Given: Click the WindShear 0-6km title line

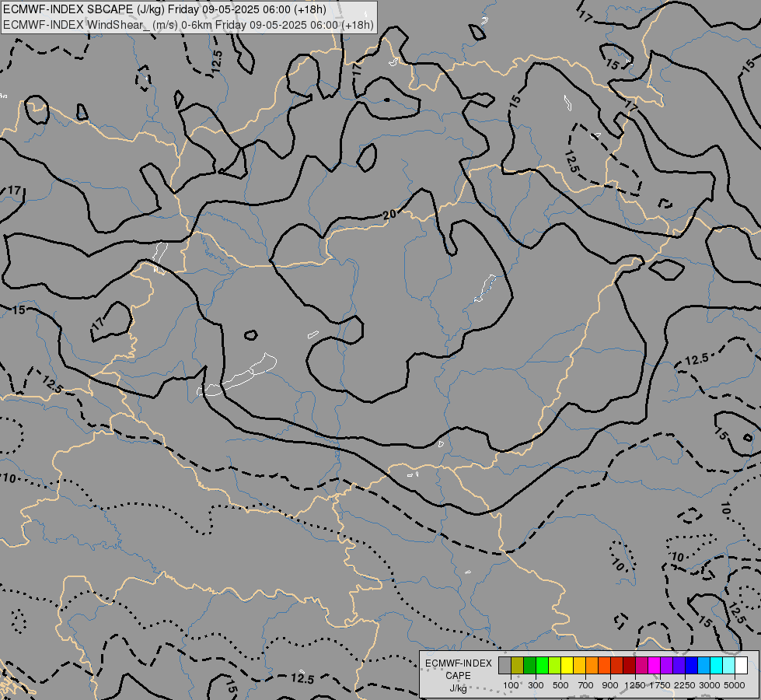Looking at the screenshot, I should (188, 25).
